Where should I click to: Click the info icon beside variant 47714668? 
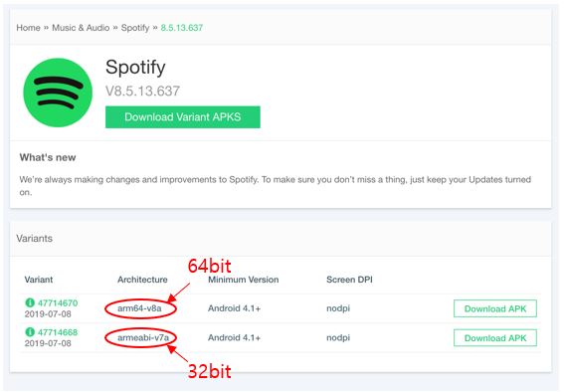(x=30, y=331)
